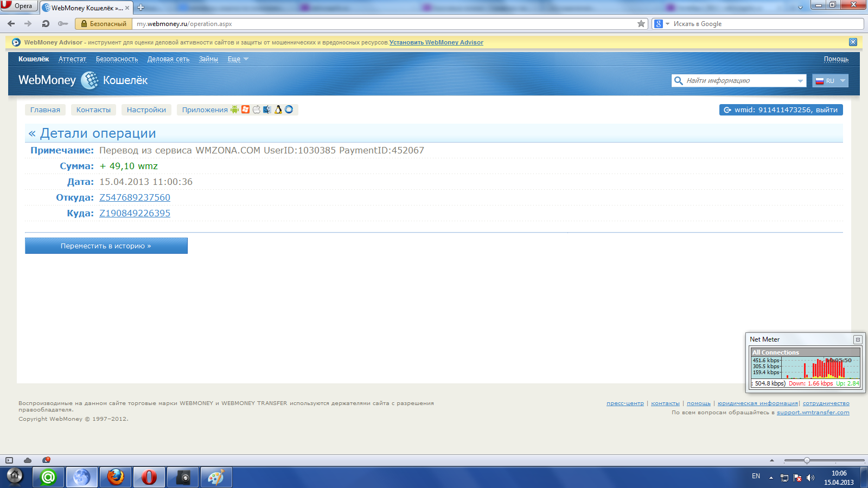Expand the search field dropdown arrow
The width and height of the screenshot is (868, 488).
[800, 81]
